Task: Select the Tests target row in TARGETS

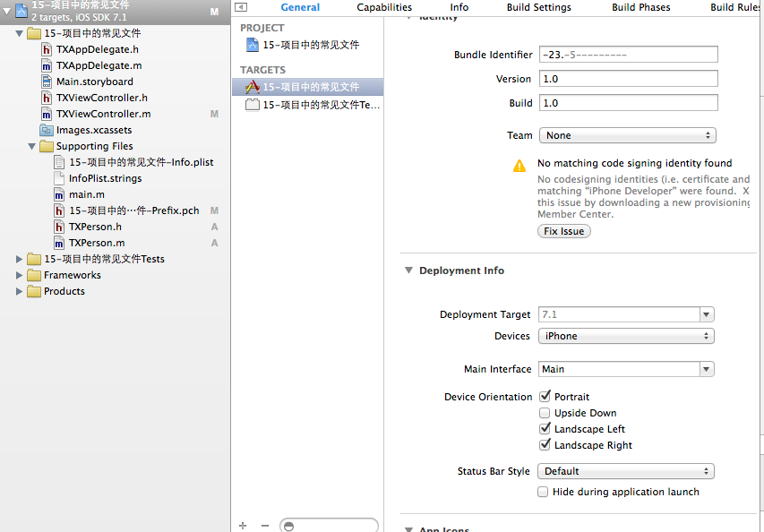Action: point(308,105)
